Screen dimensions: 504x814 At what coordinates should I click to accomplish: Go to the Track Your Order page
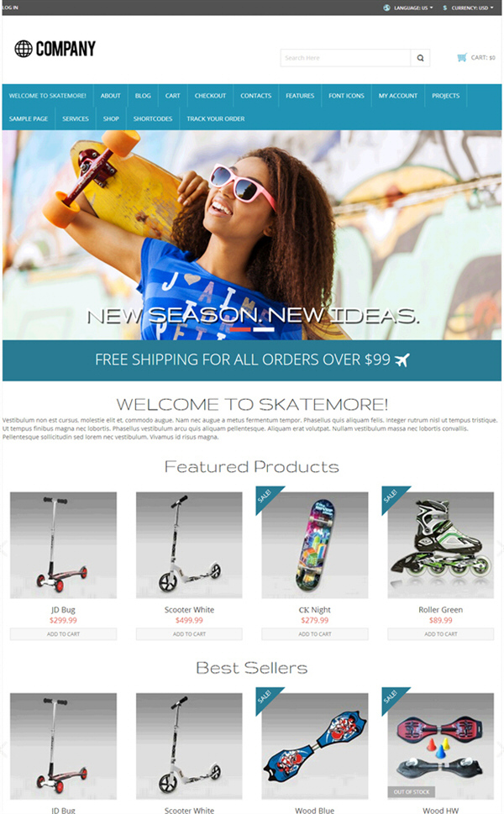coord(215,118)
